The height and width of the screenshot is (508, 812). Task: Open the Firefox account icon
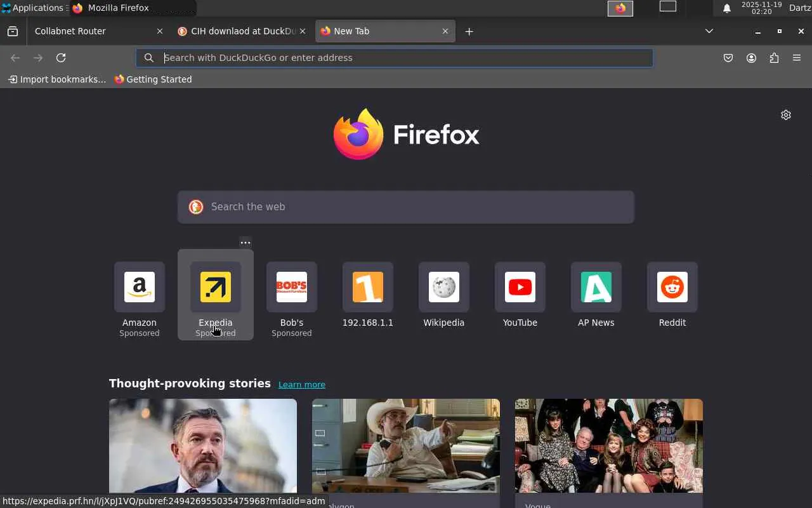(751, 58)
